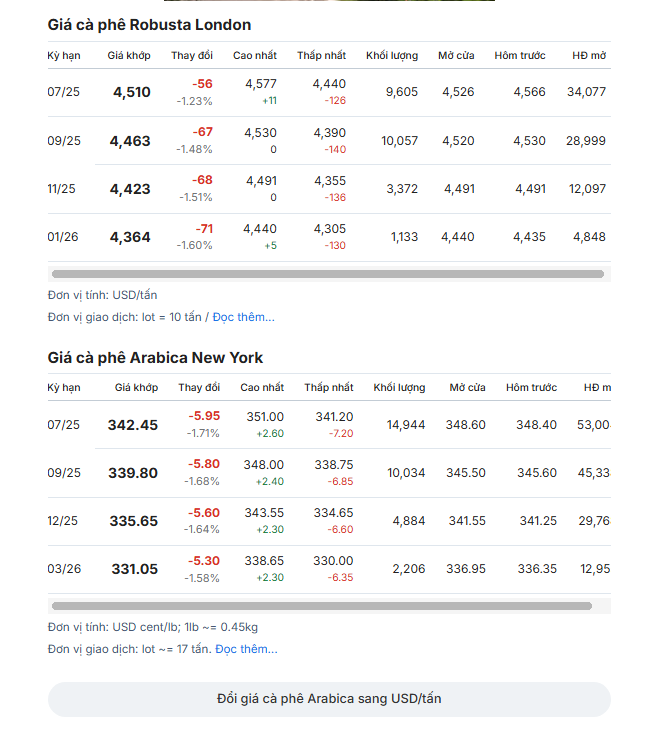Screen dimensions: 659x732
Task: Select Robusta 01/26 previous close 4,435
Action: [529, 237]
